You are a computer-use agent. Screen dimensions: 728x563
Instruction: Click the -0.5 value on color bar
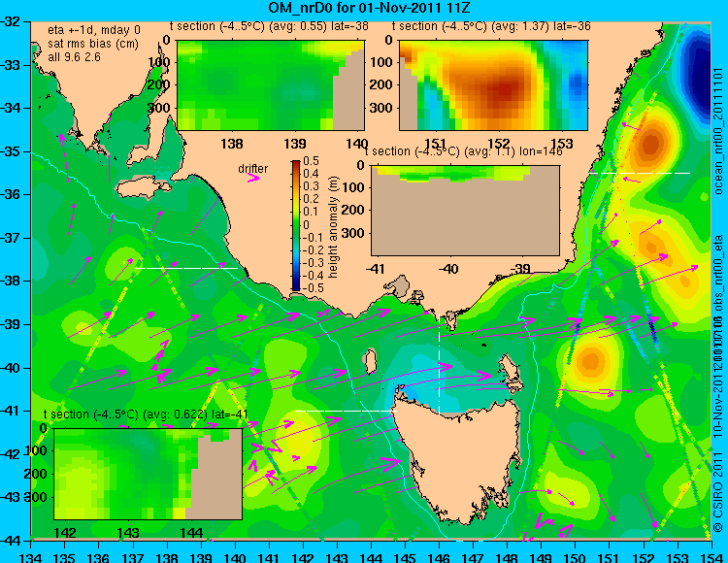(x=311, y=287)
